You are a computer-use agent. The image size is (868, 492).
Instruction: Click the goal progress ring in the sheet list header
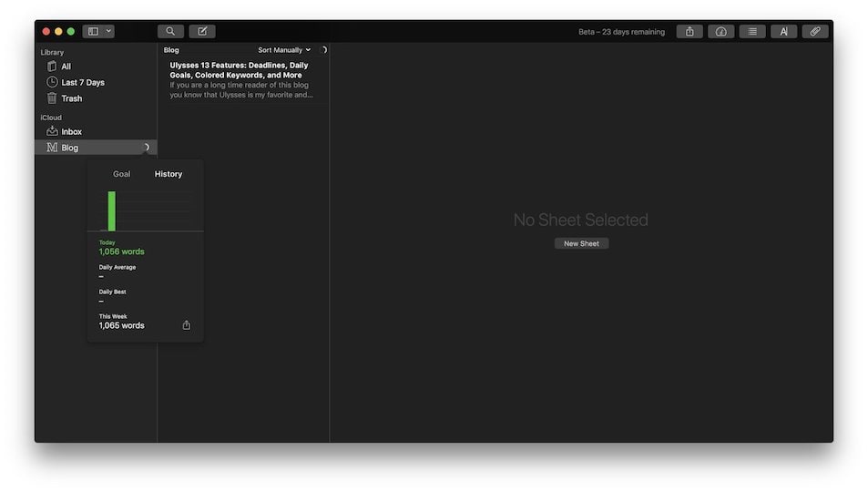coord(322,50)
